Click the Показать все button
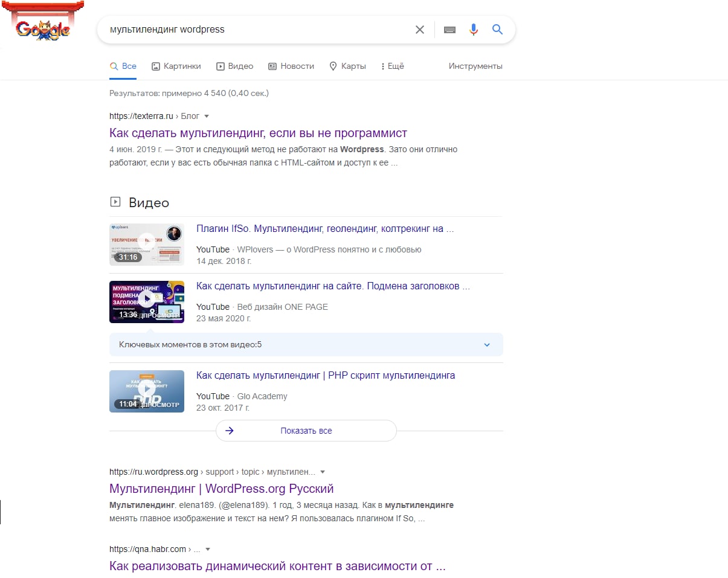728x578 pixels. pyautogui.click(x=306, y=431)
